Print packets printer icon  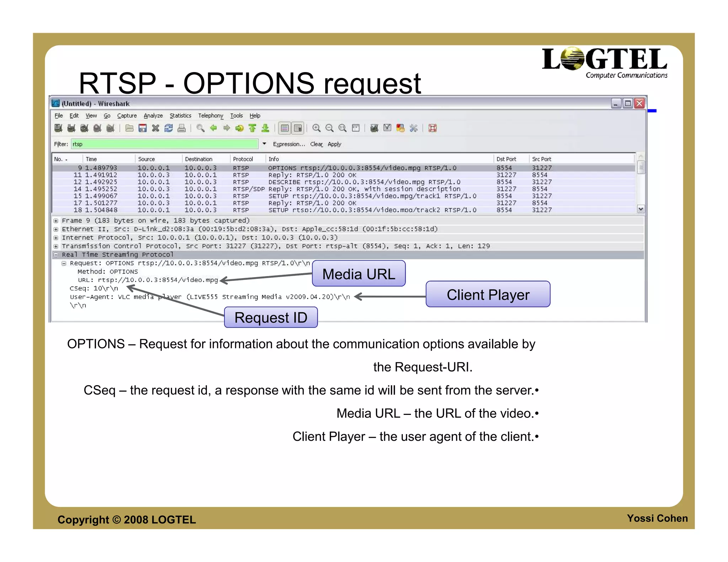click(x=182, y=128)
